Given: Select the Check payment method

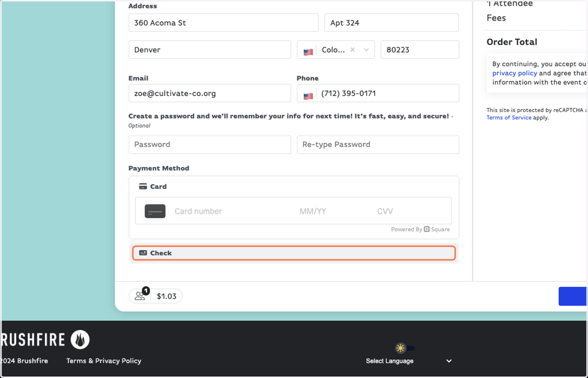Looking at the screenshot, I should tap(294, 253).
